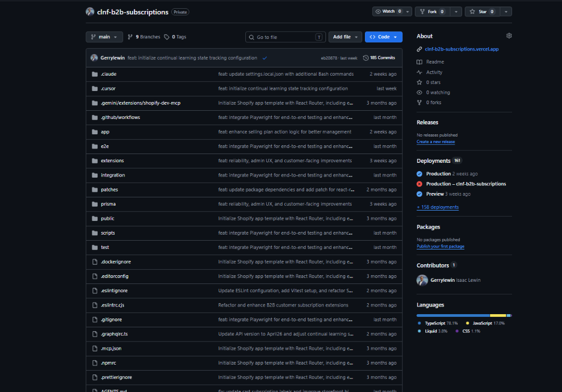
Task: Open the .gemini/extensions/shopify-dev-mcp folder
Action: point(140,103)
